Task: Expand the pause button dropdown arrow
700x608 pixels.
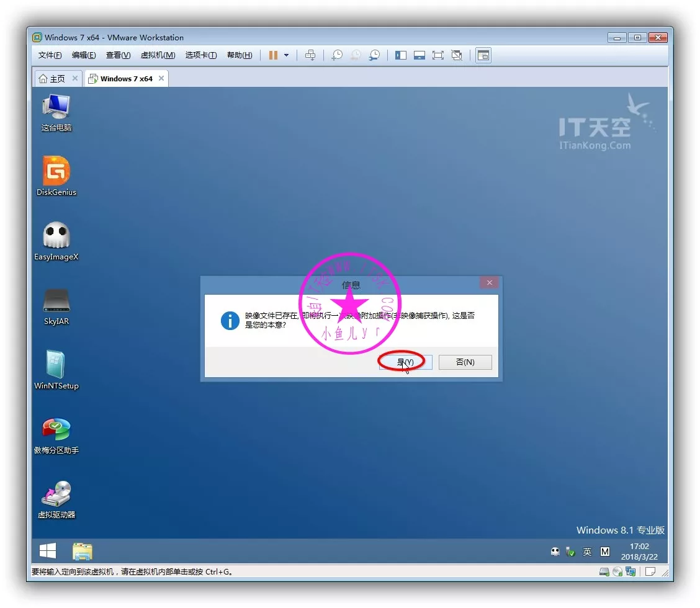Action: [286, 55]
